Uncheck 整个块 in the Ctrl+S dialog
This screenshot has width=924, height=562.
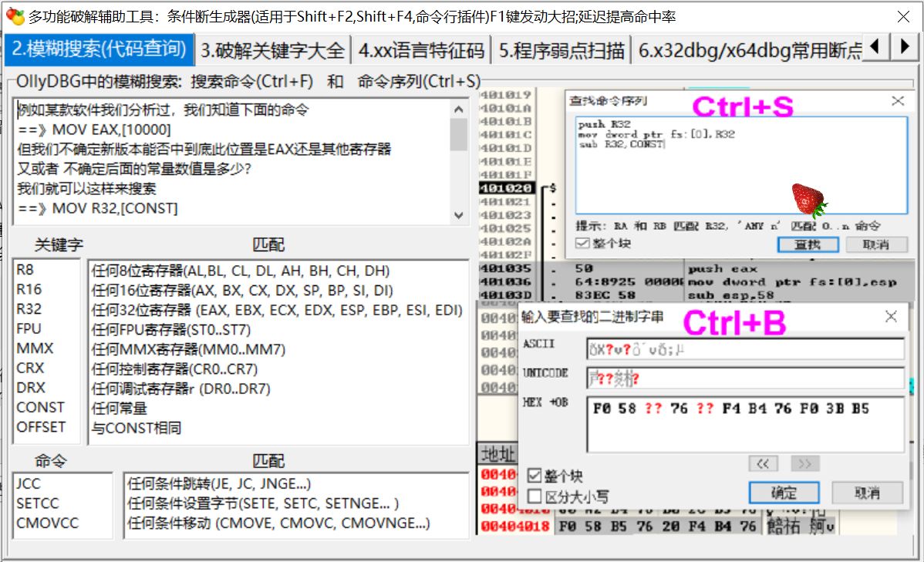pyautogui.click(x=581, y=243)
